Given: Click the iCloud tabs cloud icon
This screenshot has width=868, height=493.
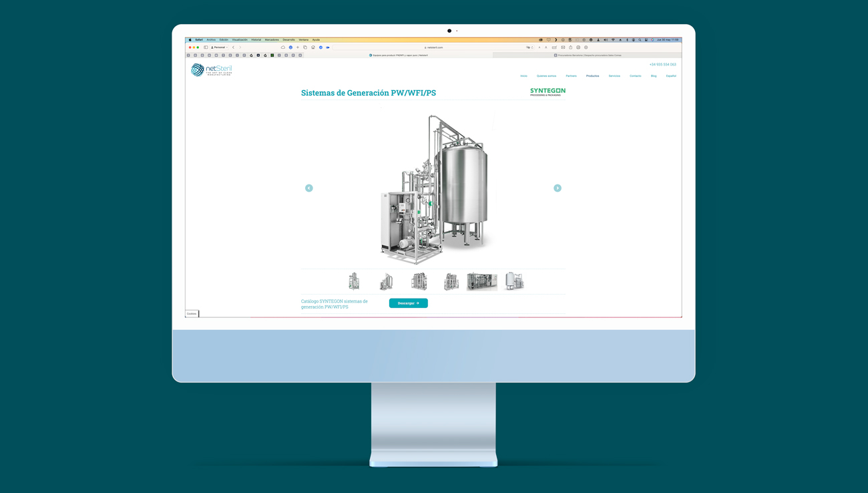Looking at the screenshot, I should (x=283, y=47).
